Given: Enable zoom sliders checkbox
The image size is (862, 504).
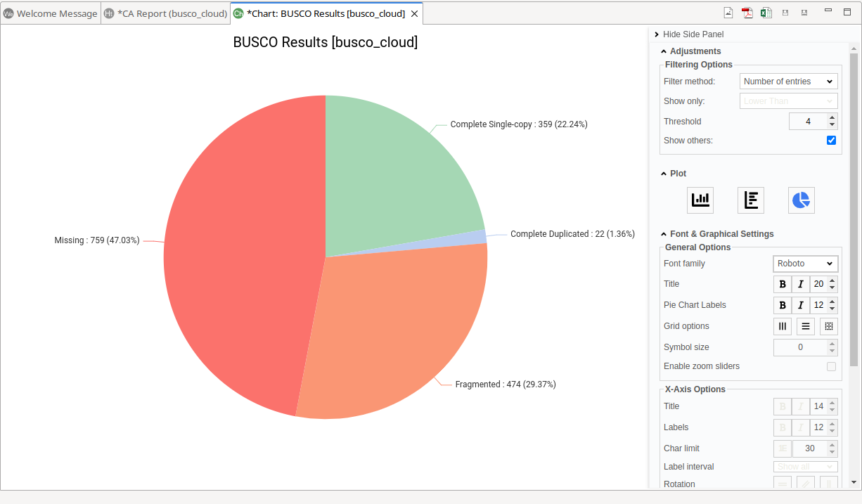Looking at the screenshot, I should (x=831, y=366).
